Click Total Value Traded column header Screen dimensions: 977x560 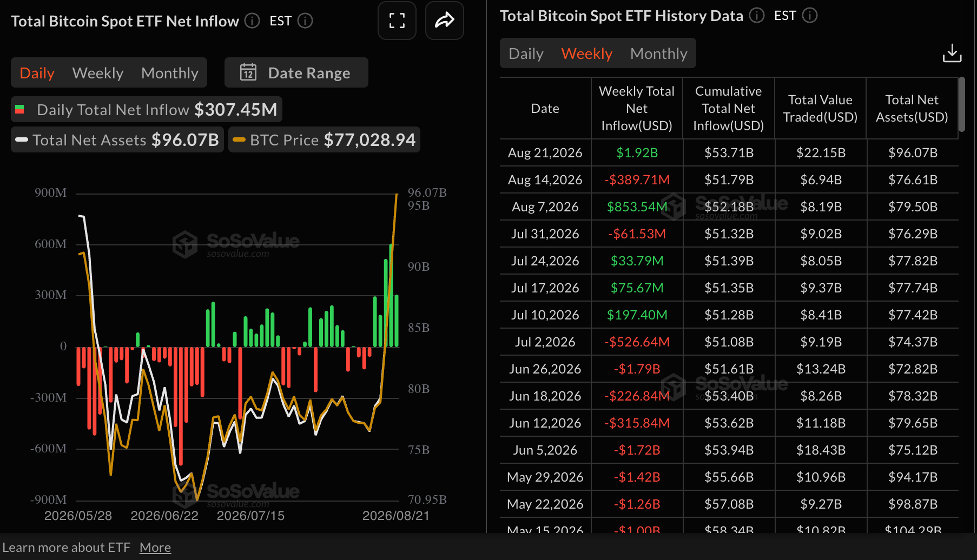[x=820, y=109]
